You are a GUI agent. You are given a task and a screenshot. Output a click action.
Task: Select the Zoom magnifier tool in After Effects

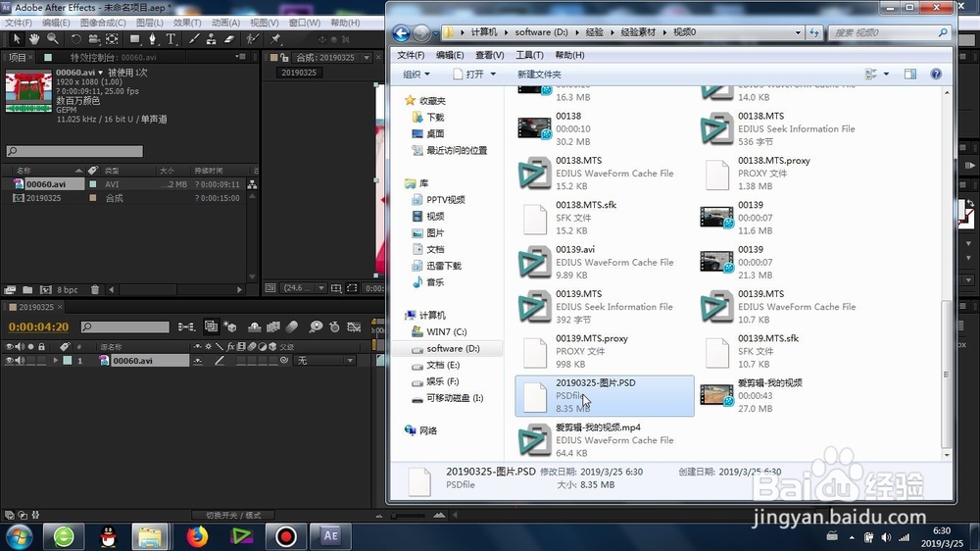(x=53, y=39)
